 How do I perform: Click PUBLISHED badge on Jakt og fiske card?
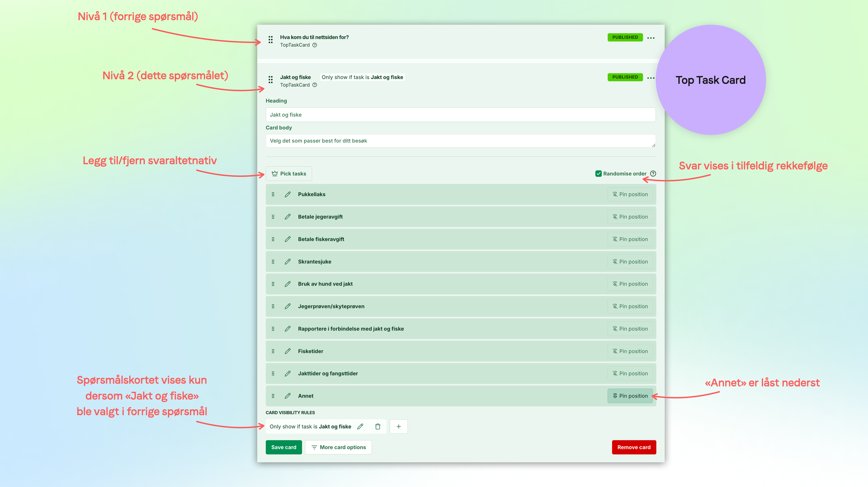click(x=625, y=77)
